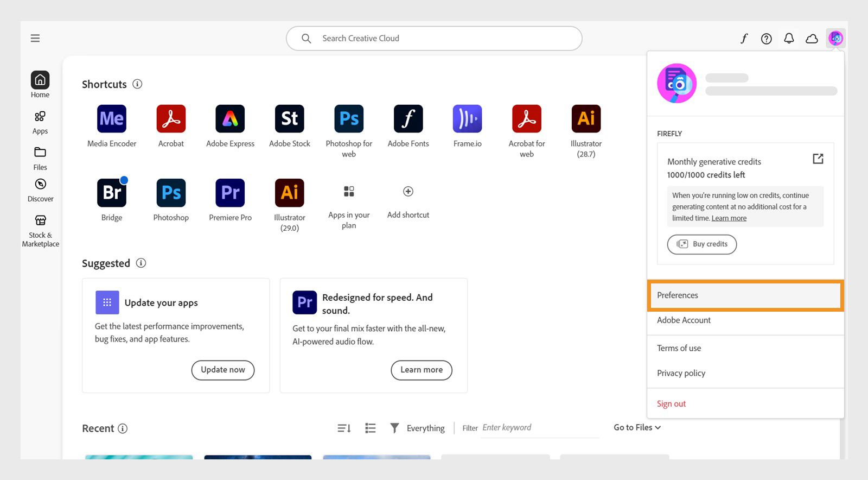Screen dimensions: 868x480
Task: Open the Adobe Fonts shortcut
Action: [408, 119]
